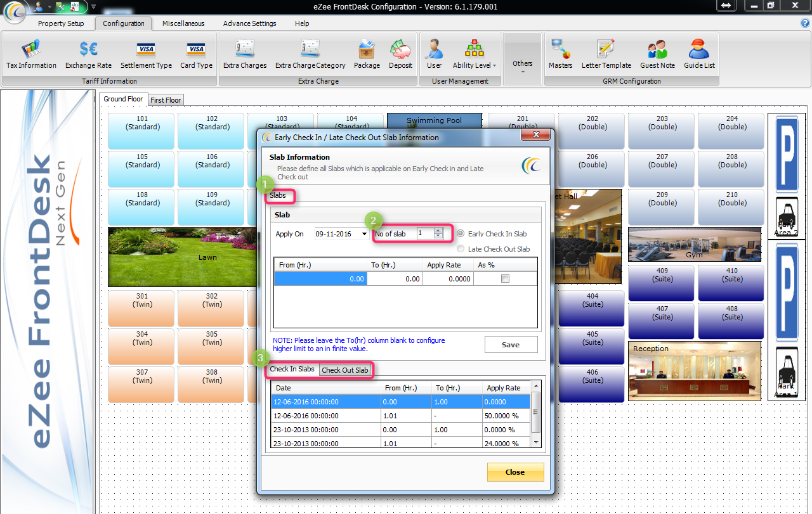812x514 pixels.
Task: Click the Date column header
Action: click(326, 388)
